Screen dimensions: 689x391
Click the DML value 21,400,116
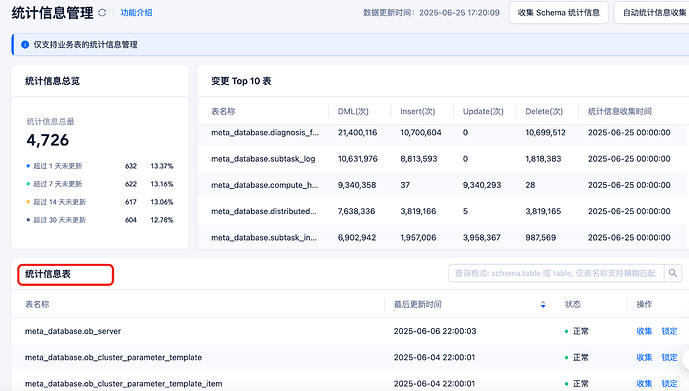point(357,133)
